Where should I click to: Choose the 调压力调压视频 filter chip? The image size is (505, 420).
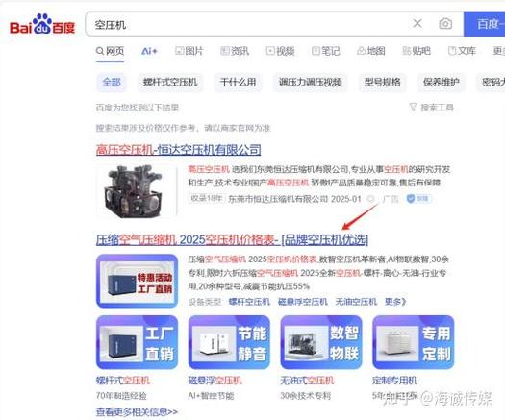310,82
